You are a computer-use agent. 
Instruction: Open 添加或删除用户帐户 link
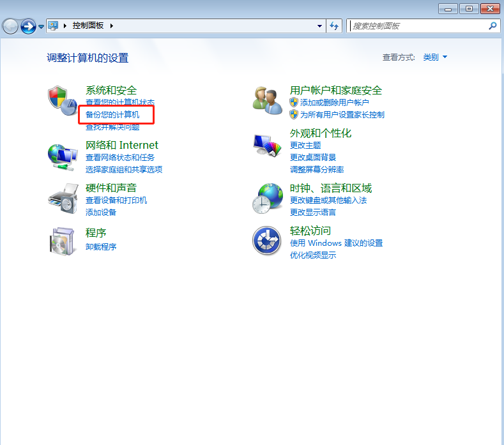334,102
